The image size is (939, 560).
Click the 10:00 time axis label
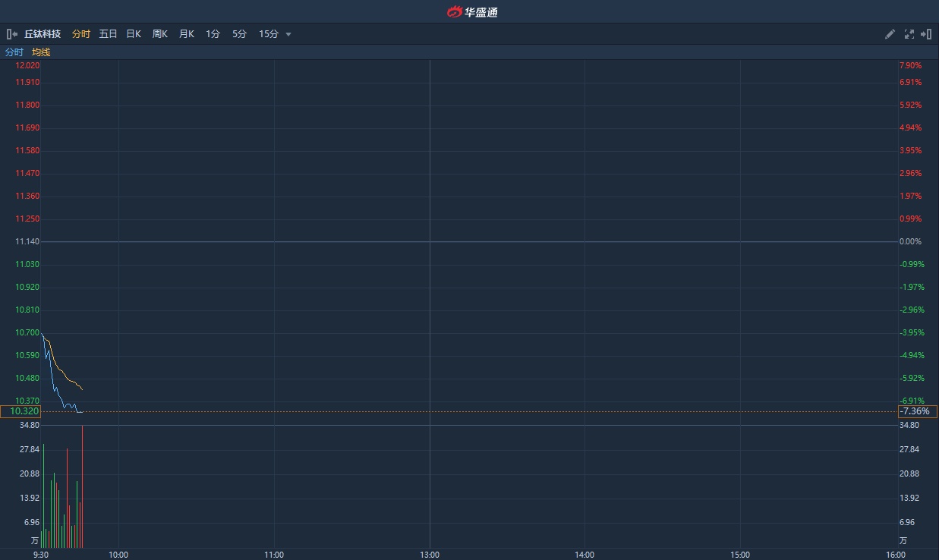pos(118,555)
